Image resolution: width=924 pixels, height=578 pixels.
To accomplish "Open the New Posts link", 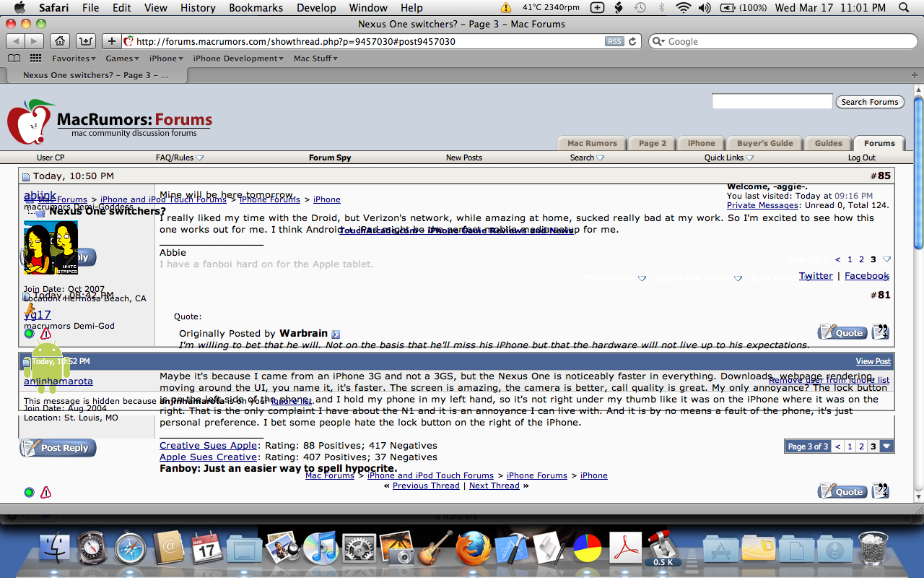I will click(464, 158).
